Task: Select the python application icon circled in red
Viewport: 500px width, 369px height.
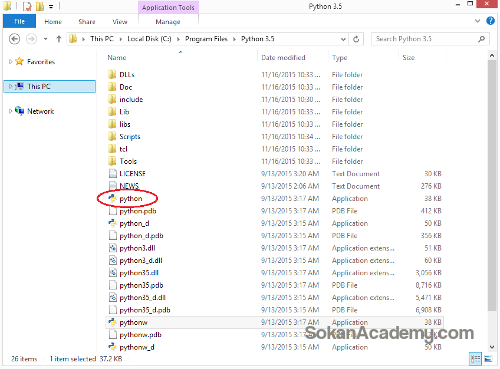Action: coord(113,198)
